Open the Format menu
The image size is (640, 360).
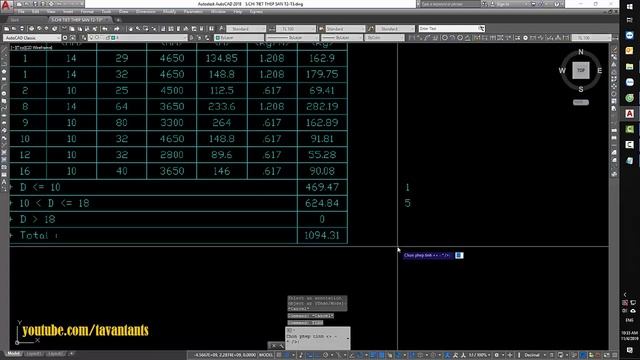pos(87,12)
